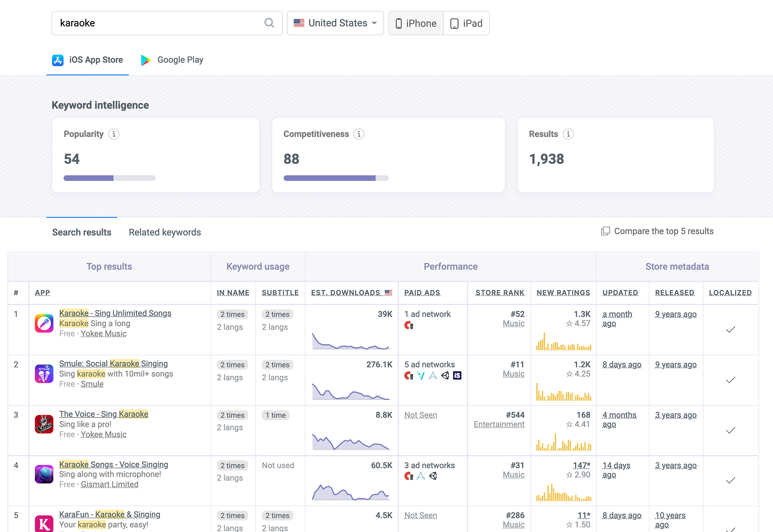Sort by the STORE RANK column

[500, 293]
